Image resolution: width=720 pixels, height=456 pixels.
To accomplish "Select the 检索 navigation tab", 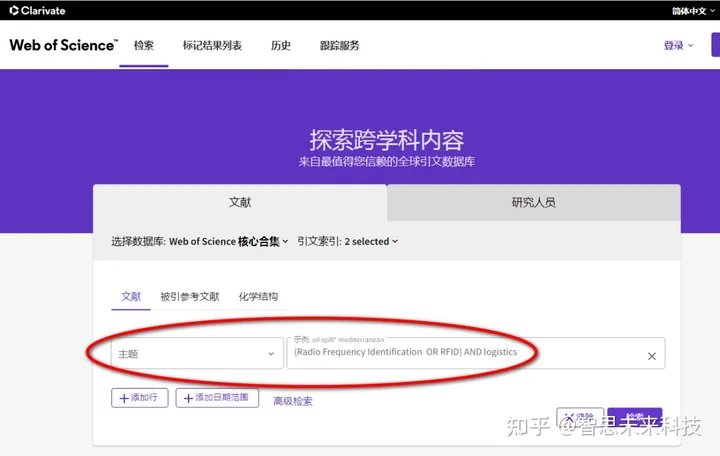I will click(144, 45).
